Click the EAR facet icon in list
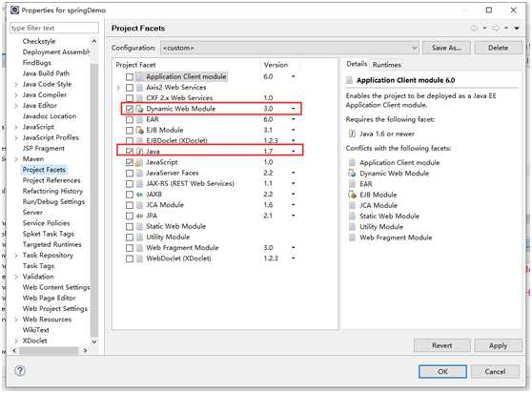 click(139, 120)
